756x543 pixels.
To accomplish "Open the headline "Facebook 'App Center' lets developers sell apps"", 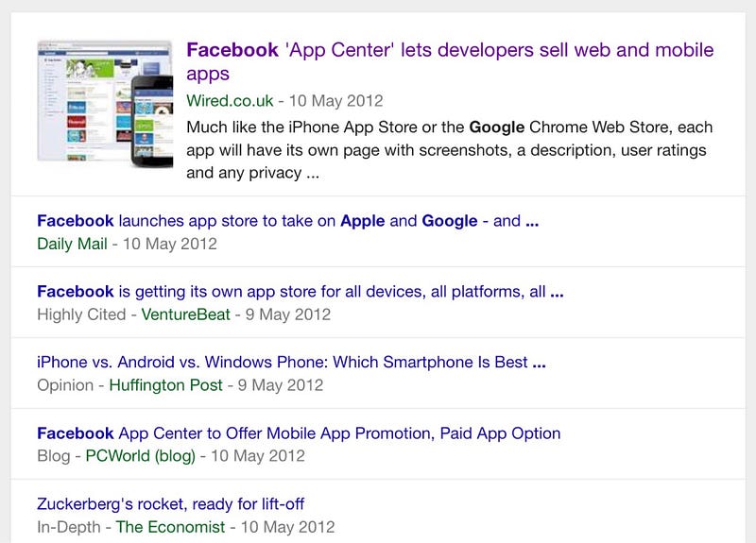I will coord(450,61).
